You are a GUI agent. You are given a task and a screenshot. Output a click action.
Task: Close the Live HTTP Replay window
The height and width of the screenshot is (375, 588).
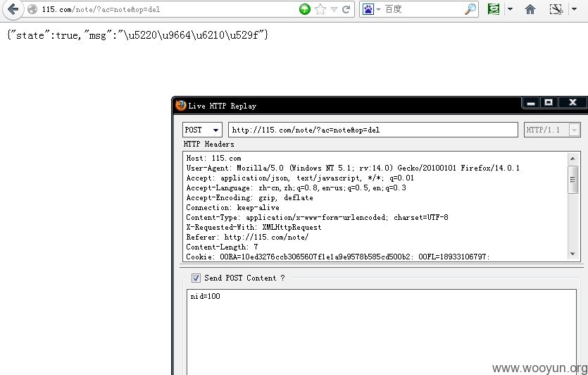pos(573,102)
